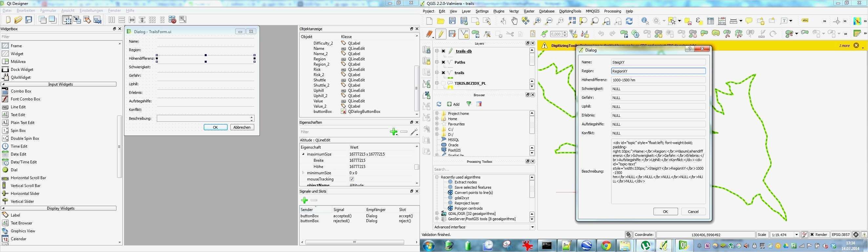This screenshot has height=252, width=868.
Task: Uncheck the mouseTracking property checkbox
Action: pos(352,179)
